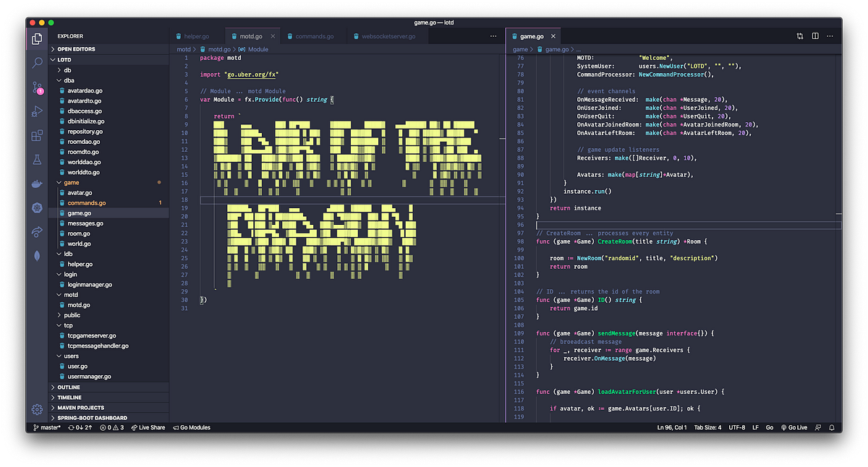Switch to the websocketserver.go tab

[383, 35]
